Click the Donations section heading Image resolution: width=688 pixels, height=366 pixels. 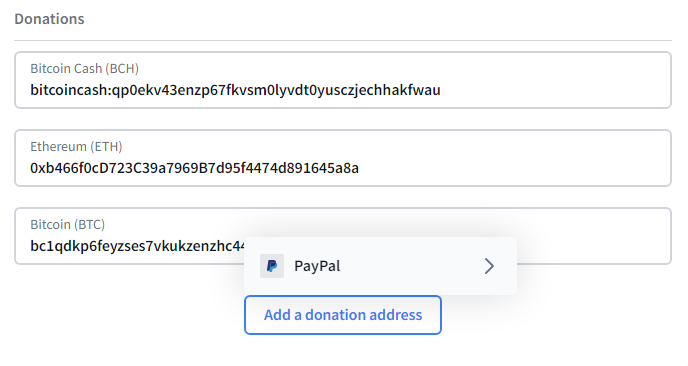point(49,19)
